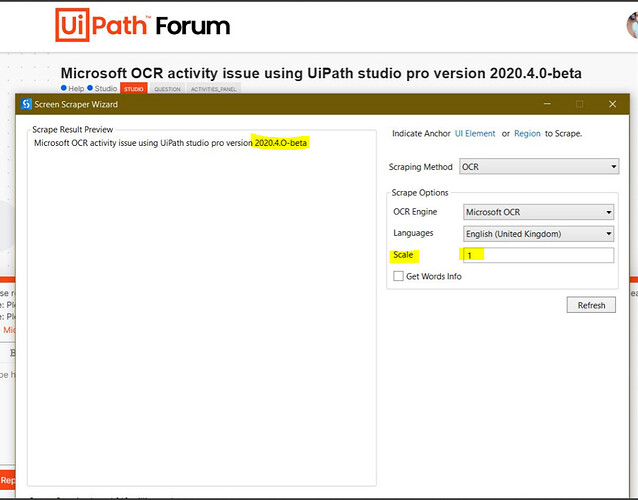Image resolution: width=638 pixels, height=500 pixels.
Task: Select the orange STUDIO tag
Action: [x=134, y=89]
